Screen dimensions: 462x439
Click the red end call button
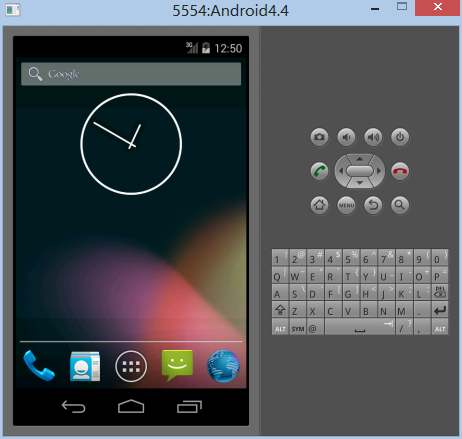pos(400,171)
